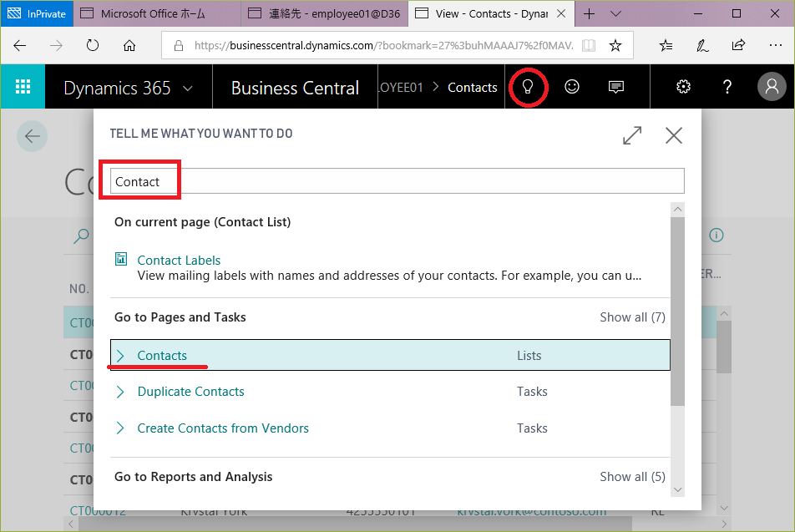795x532 pixels.
Task: Switch to the Microsoft Office ホーム tab
Action: pos(157,13)
